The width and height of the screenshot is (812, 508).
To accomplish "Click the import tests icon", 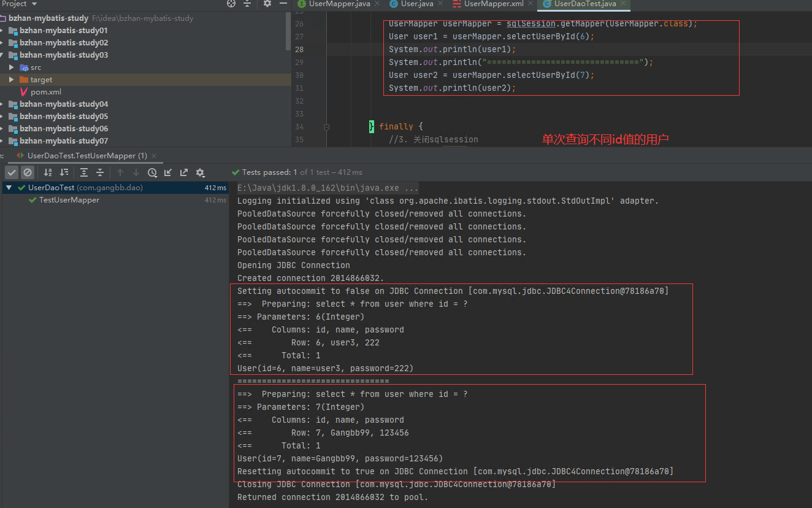I will [x=168, y=172].
